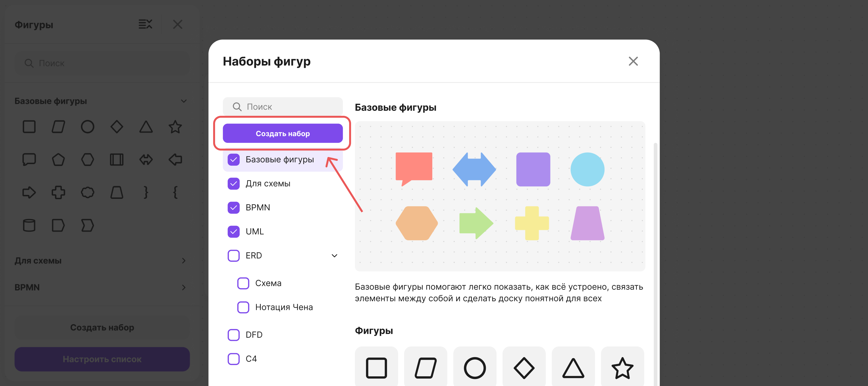Expand the Для схемы section in the left panel

click(x=184, y=261)
